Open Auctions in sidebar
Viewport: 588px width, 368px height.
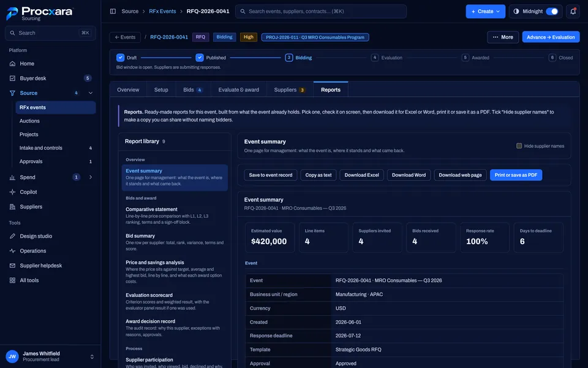(56, 121)
